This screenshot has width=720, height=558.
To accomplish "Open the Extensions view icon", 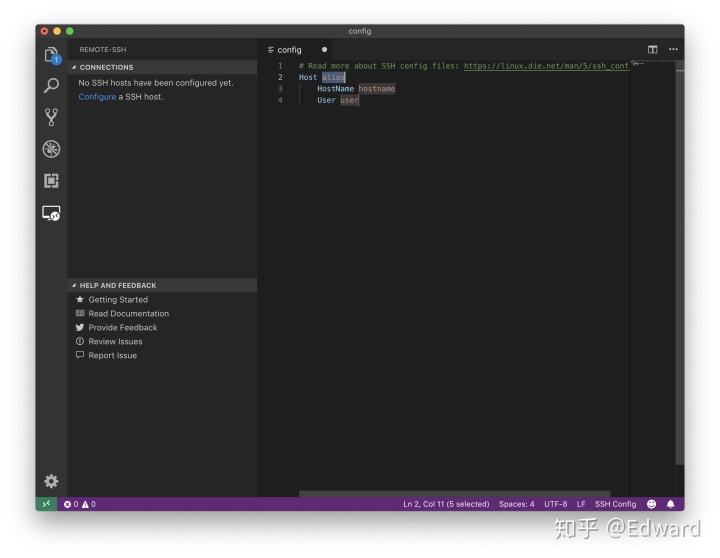I will coord(51,181).
